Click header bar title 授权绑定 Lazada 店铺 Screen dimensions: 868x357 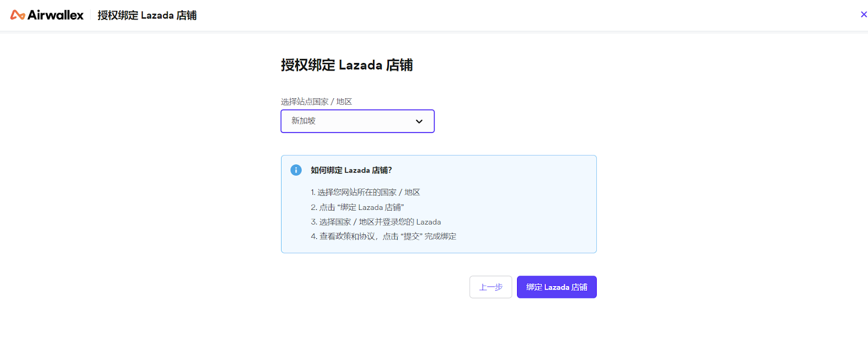tap(147, 15)
